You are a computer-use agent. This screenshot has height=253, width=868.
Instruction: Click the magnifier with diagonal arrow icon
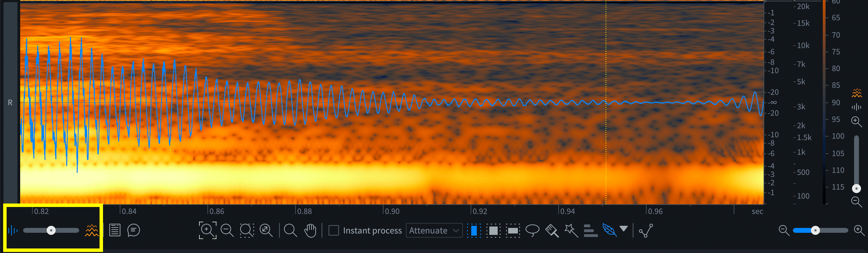pyautogui.click(x=266, y=230)
